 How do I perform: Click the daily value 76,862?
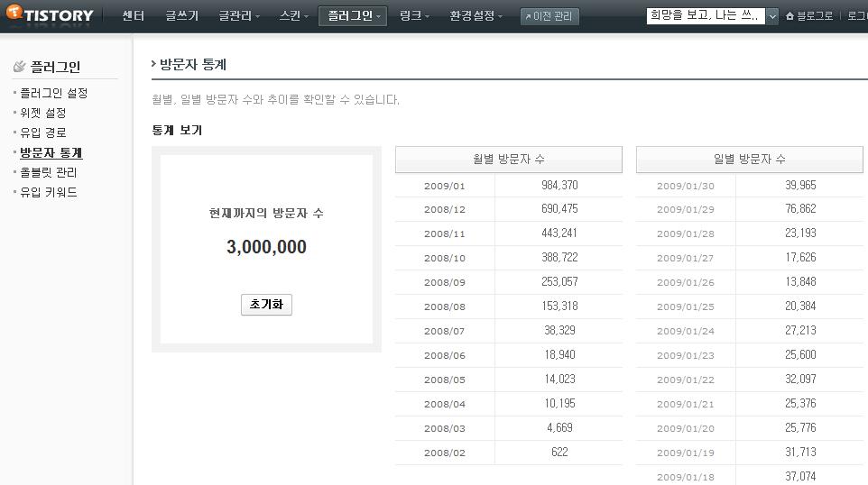[800, 209]
